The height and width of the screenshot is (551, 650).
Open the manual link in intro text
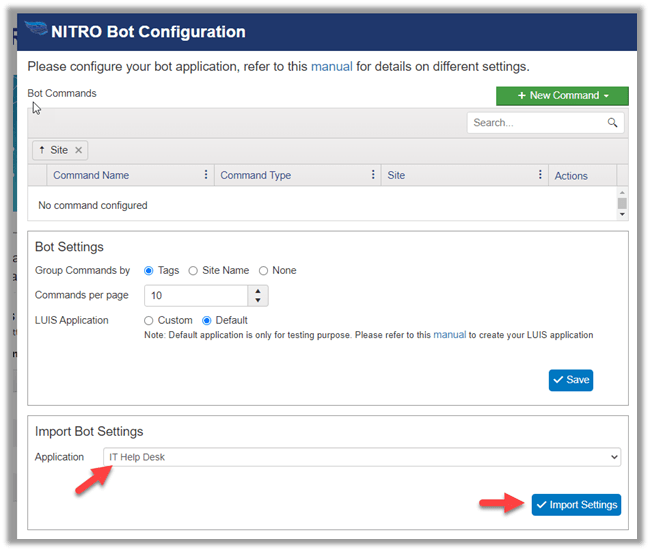pyautogui.click(x=332, y=66)
